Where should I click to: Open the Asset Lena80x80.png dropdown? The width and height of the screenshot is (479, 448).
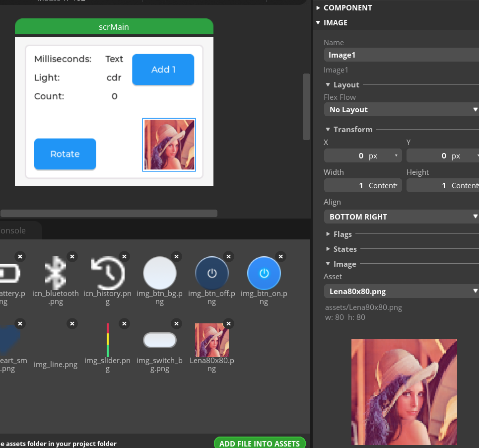(x=401, y=291)
